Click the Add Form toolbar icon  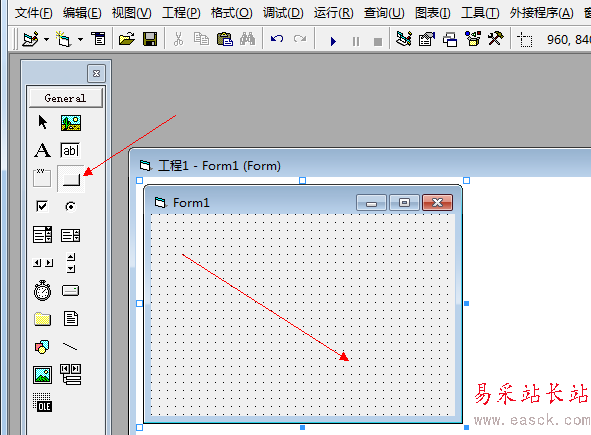coord(63,39)
